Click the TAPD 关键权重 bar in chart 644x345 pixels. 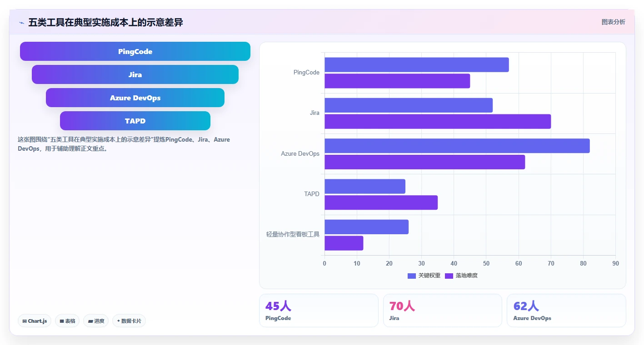click(365, 187)
